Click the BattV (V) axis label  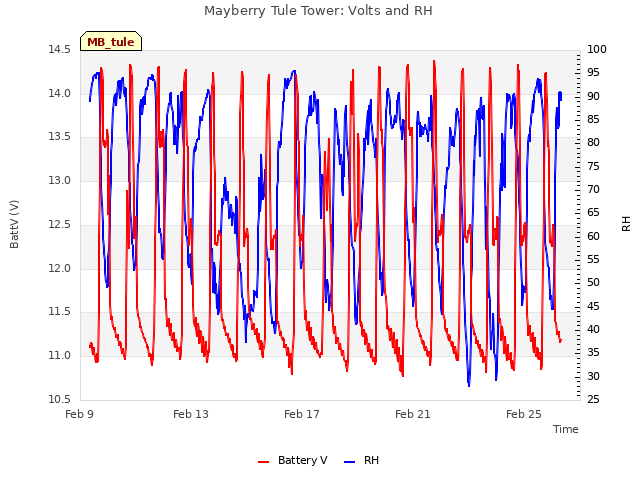tap(14, 224)
